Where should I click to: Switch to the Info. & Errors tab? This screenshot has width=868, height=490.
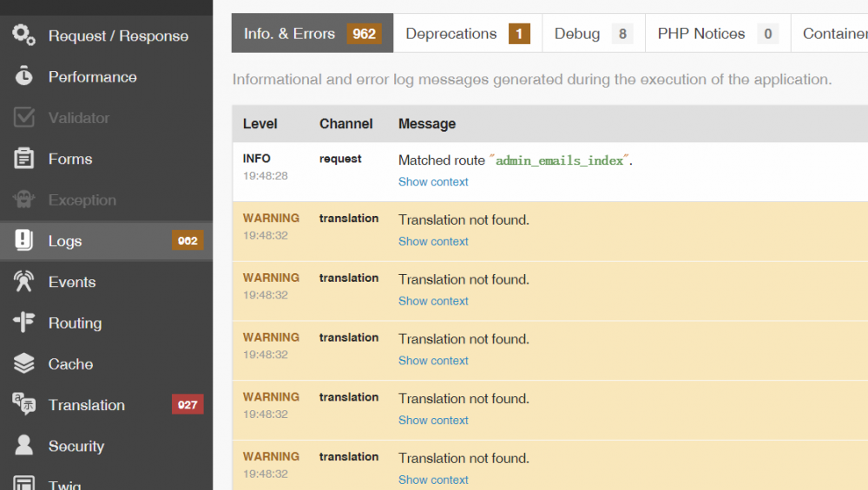[x=312, y=33]
